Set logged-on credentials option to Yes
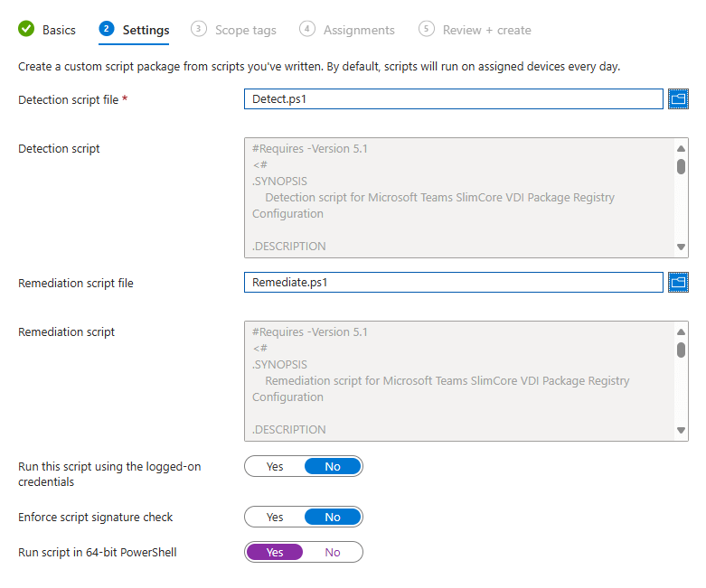This screenshot has height=588, width=706. (x=275, y=466)
